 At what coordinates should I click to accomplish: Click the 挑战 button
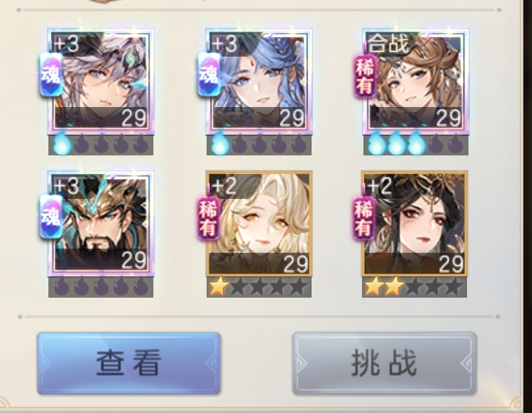click(x=384, y=363)
